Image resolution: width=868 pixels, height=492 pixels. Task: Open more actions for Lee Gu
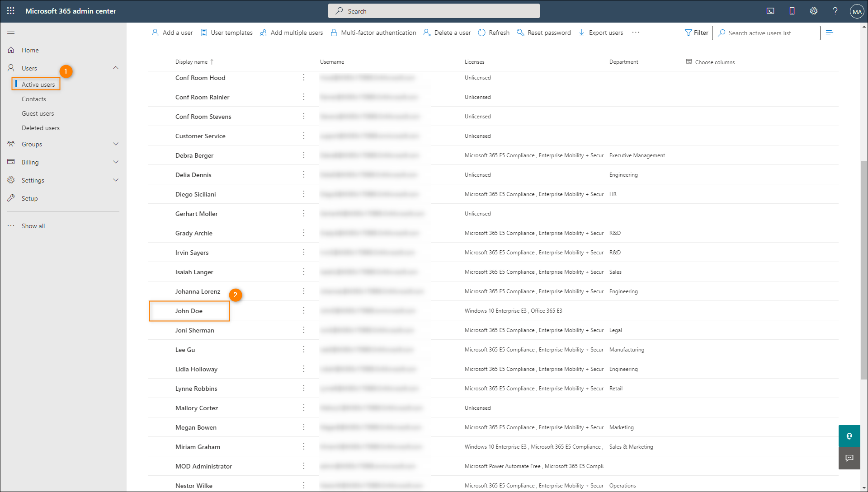[x=304, y=350]
